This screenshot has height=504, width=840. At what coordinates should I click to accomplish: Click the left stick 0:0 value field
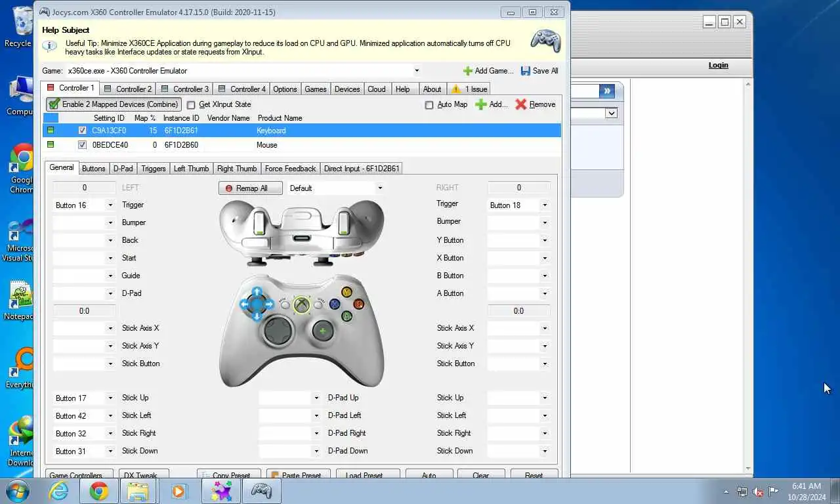pyautogui.click(x=84, y=311)
